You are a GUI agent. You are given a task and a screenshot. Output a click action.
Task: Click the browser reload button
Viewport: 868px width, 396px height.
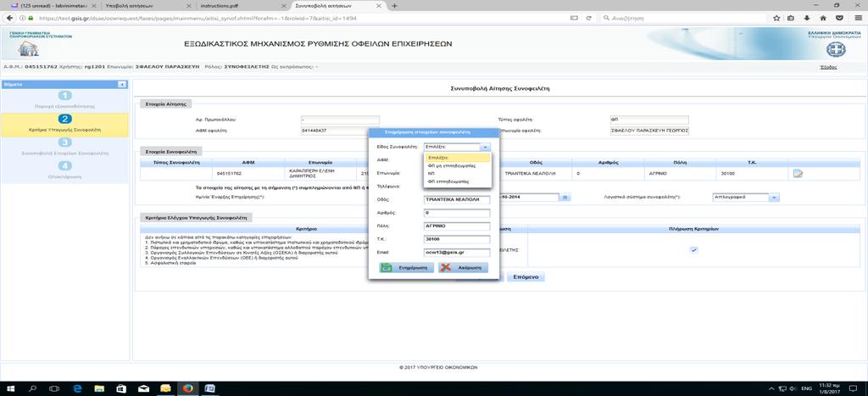(x=588, y=18)
